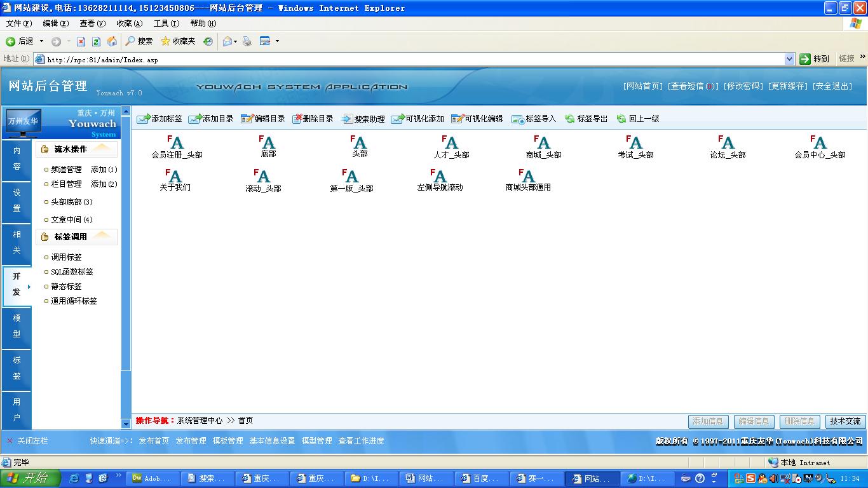Click the 添加目录 toolbar button
The height and width of the screenshot is (488, 868).
click(211, 119)
